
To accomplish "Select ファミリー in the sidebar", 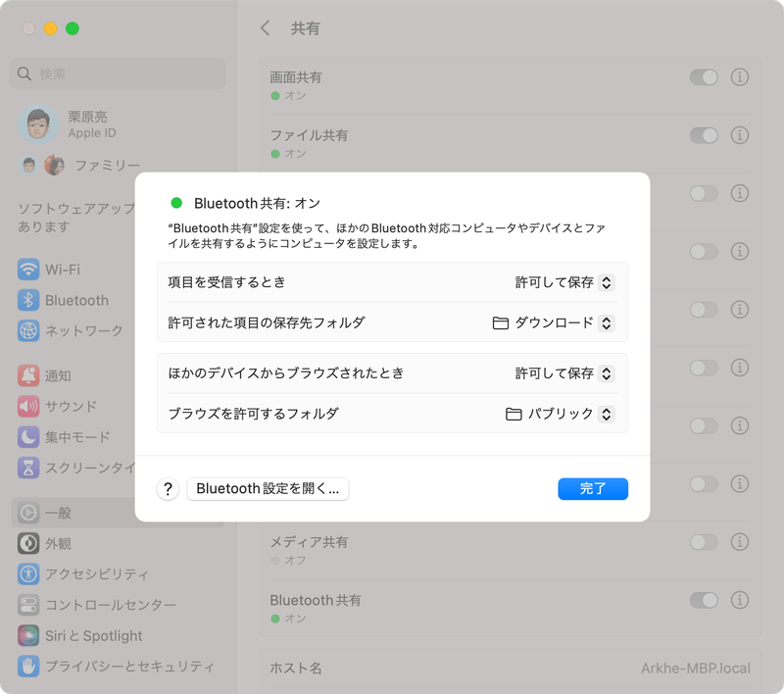I will pos(108,164).
